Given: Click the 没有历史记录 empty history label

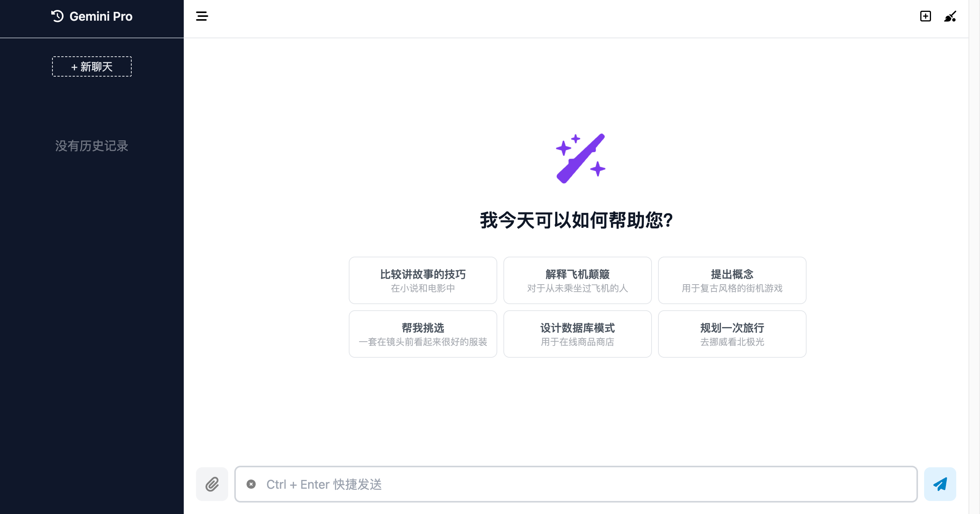Looking at the screenshot, I should [x=92, y=146].
